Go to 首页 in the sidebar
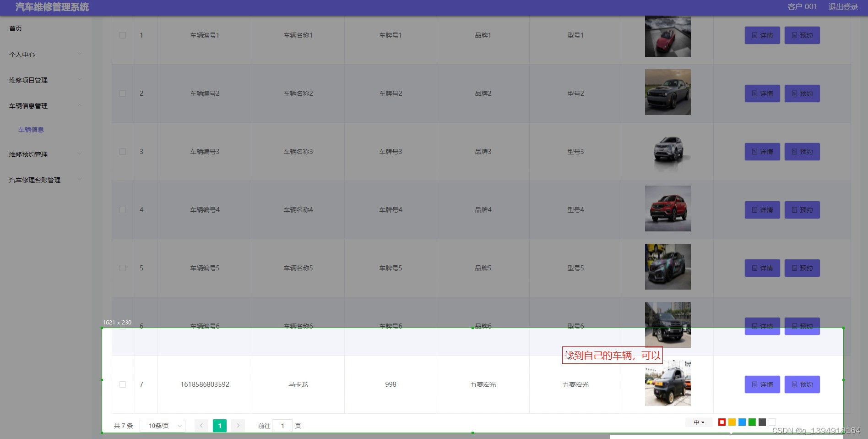The width and height of the screenshot is (868, 439). (15, 28)
